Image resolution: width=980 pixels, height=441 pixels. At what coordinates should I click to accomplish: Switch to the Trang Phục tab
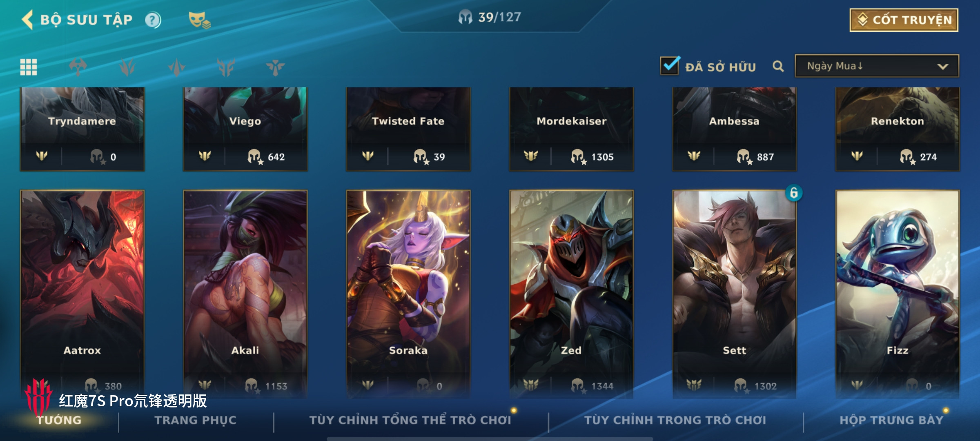pos(196,420)
